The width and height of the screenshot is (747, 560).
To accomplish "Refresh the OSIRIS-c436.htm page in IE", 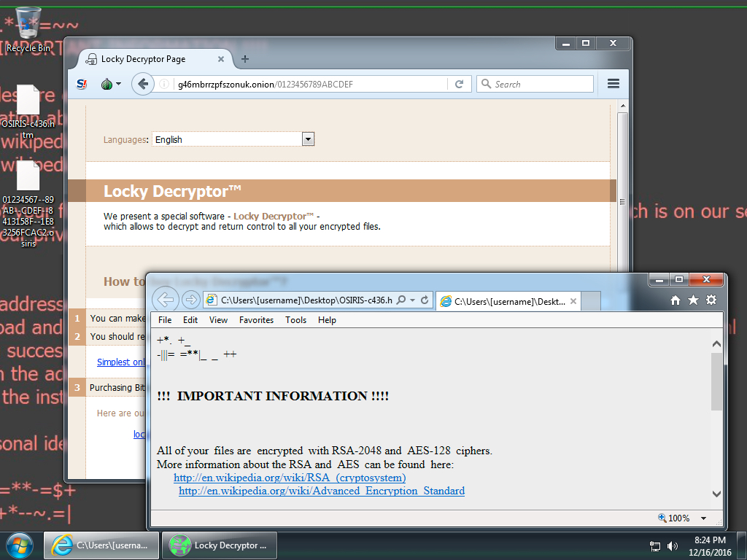I will pos(425,300).
